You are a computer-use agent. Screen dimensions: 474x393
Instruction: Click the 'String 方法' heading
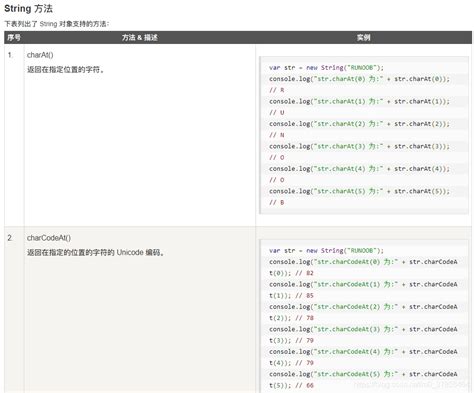[x=28, y=9]
